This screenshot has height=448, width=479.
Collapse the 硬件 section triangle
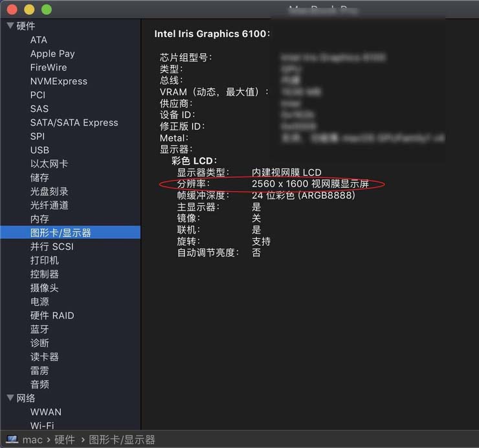10,26
